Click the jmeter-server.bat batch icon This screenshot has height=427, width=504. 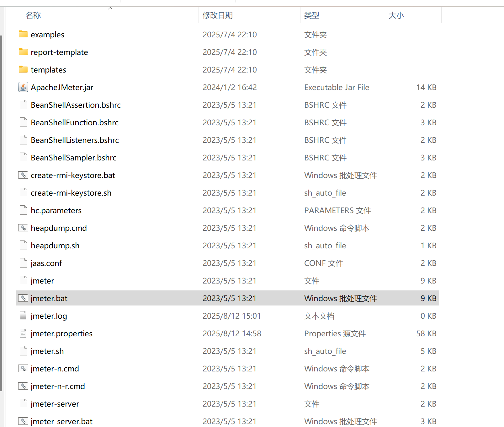[23, 421]
